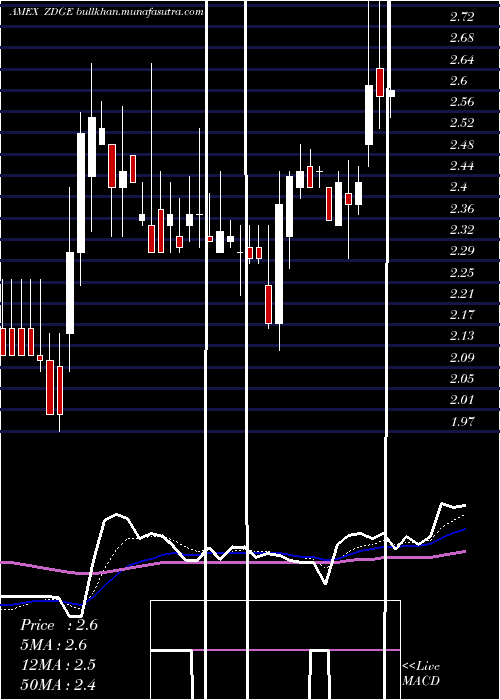Click the 2.09 price axis label
Image resolution: width=500 pixels, height=700 pixels.
(x=462, y=358)
